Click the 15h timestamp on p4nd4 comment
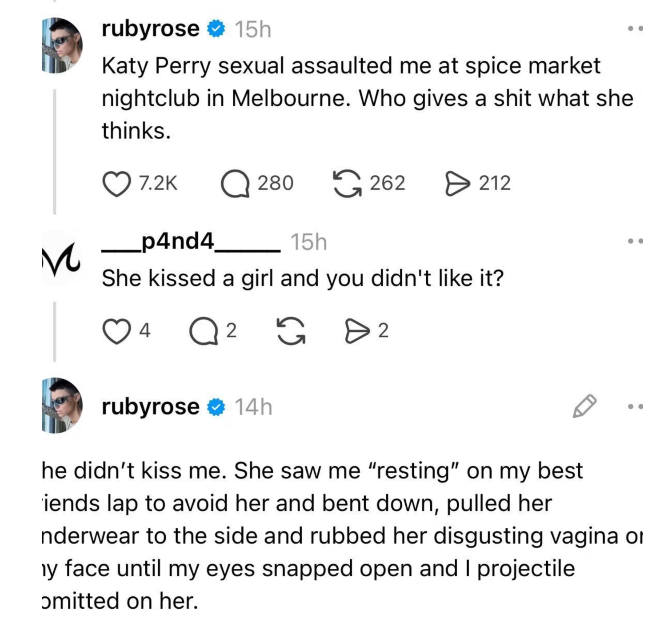Image resolution: width=672 pixels, height=627 pixels. 308,242
